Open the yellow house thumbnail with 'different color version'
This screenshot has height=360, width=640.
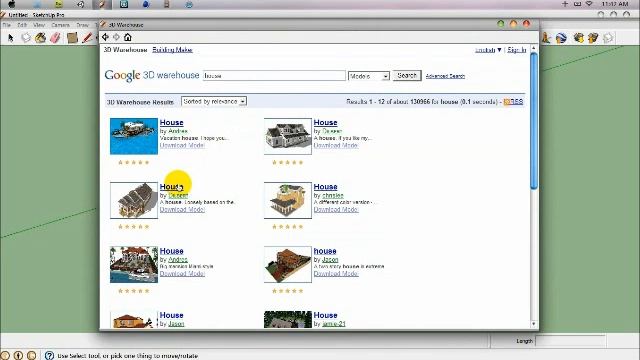click(x=288, y=200)
